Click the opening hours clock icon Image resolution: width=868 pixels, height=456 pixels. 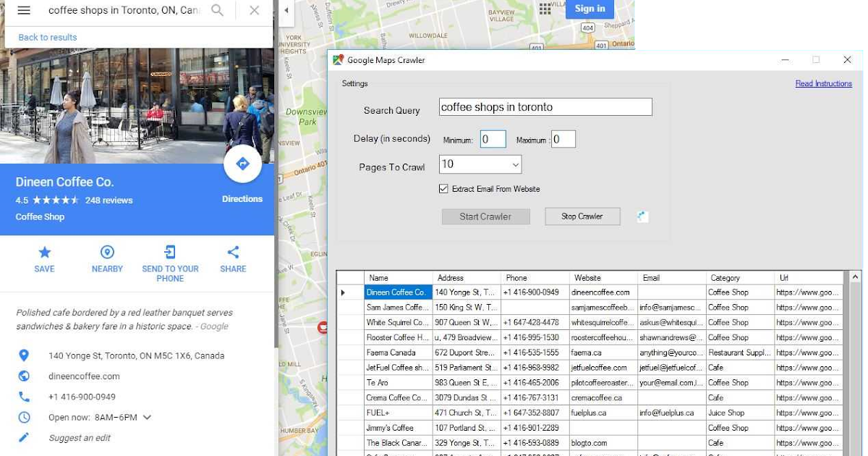(24, 417)
